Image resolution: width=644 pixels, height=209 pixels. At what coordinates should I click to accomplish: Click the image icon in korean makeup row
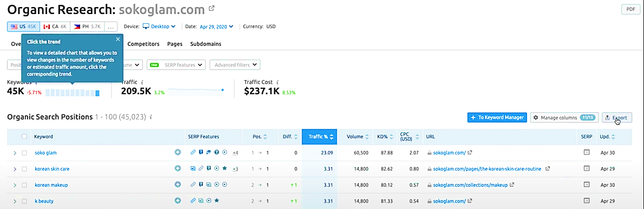pos(209,185)
